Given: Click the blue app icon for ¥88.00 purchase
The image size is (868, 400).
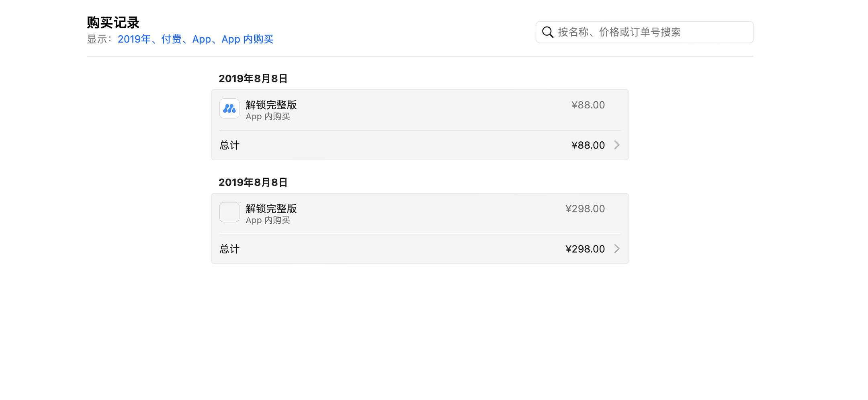Looking at the screenshot, I should pos(229,108).
